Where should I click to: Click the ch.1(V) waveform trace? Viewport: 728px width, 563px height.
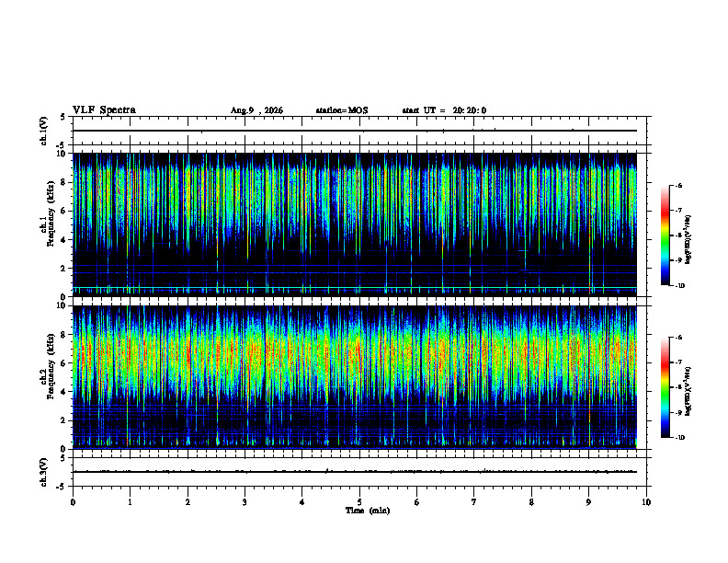tap(354, 131)
